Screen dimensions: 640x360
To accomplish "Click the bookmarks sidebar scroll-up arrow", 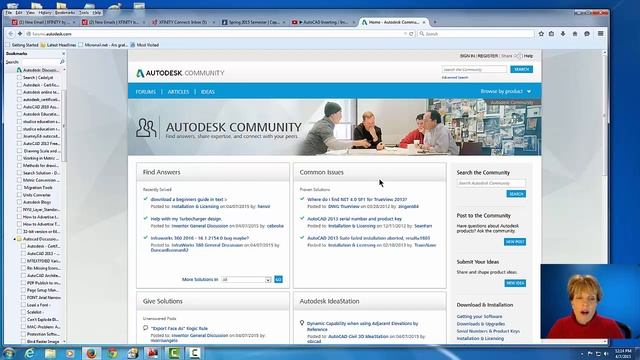I will tap(64, 70).
